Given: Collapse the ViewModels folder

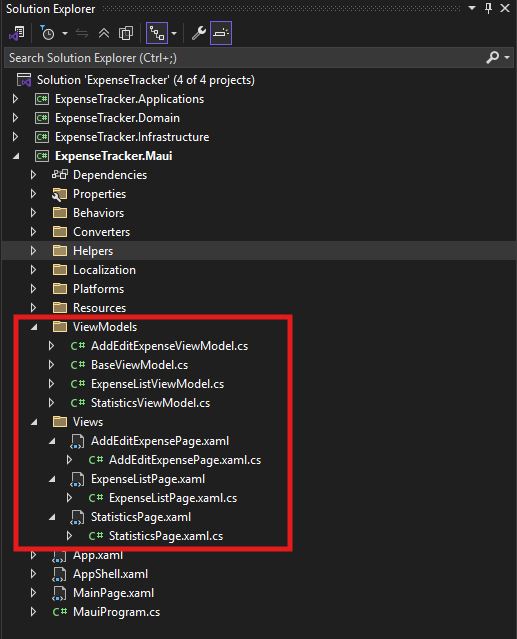Looking at the screenshot, I should pyautogui.click(x=34, y=327).
